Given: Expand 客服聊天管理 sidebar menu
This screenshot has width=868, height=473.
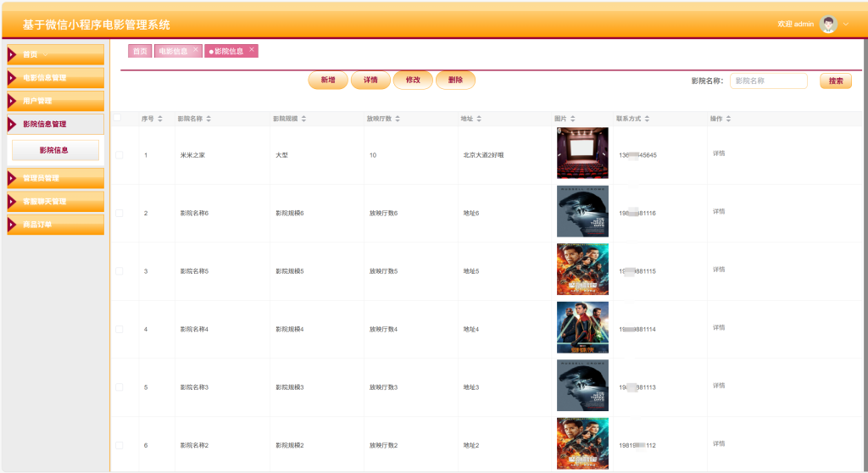Looking at the screenshot, I should [55, 201].
